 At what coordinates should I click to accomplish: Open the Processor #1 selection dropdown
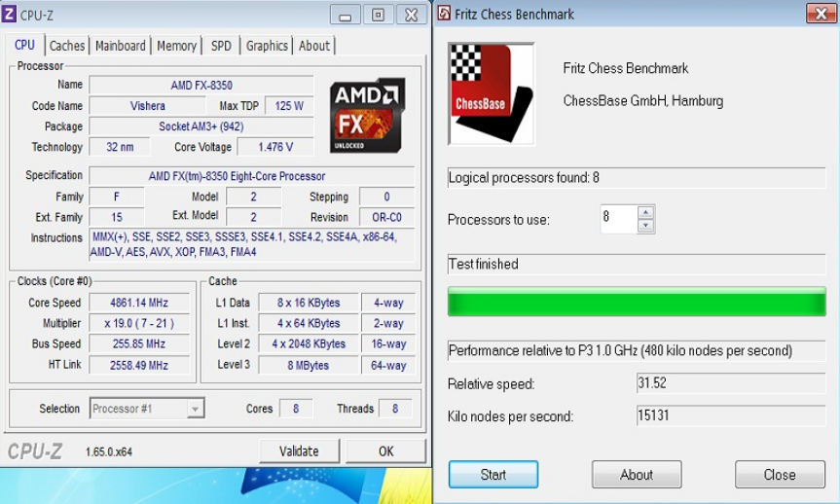(x=195, y=409)
